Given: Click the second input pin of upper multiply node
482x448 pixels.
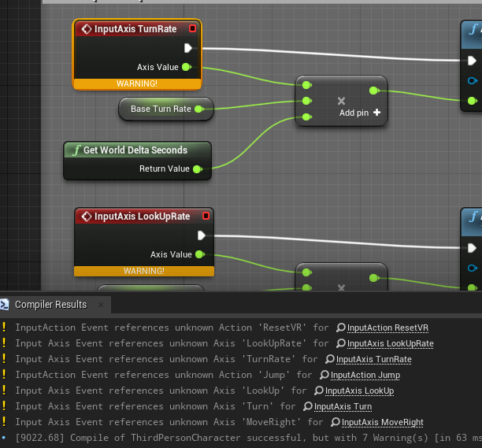Looking at the screenshot, I should 306,101.
